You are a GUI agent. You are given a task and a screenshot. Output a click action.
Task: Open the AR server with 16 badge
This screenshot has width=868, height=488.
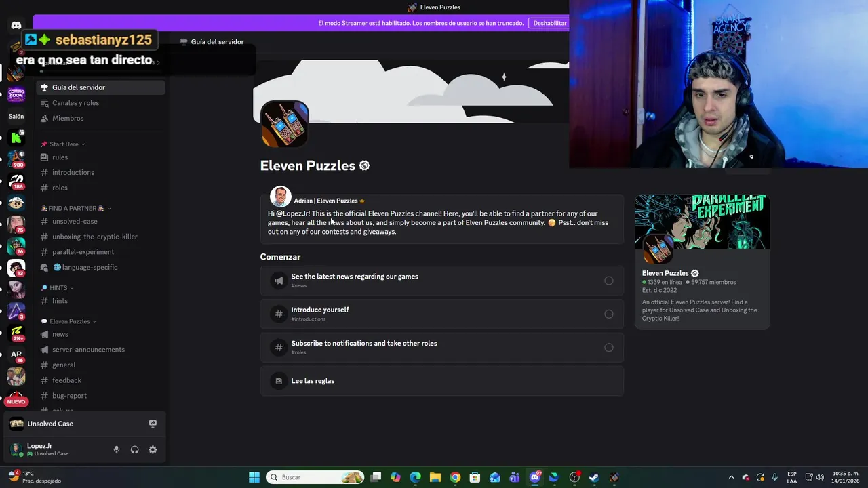(x=16, y=354)
